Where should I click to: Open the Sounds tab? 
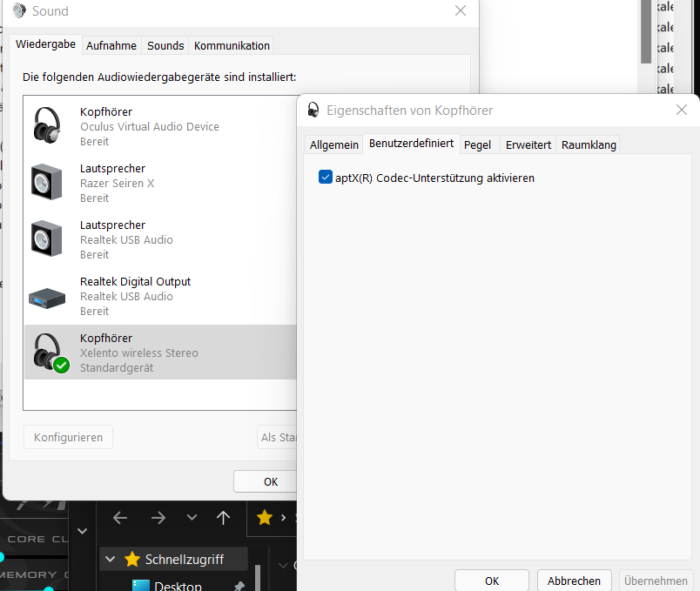[165, 46]
